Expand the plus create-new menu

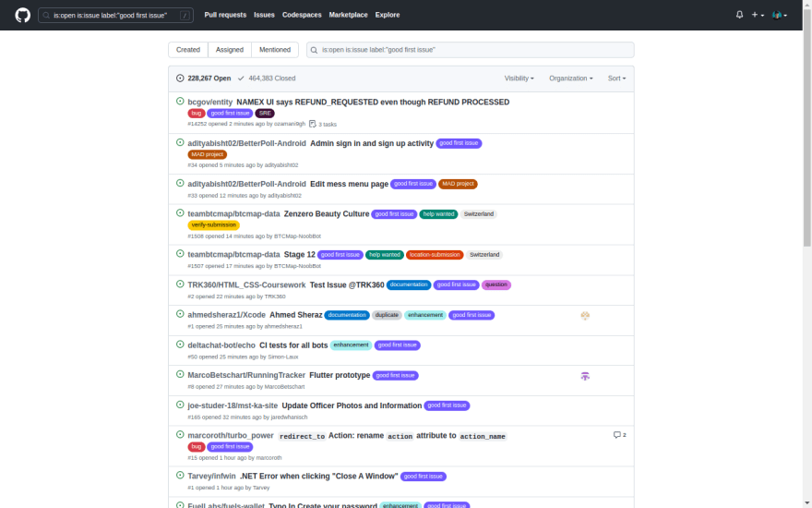[758, 15]
